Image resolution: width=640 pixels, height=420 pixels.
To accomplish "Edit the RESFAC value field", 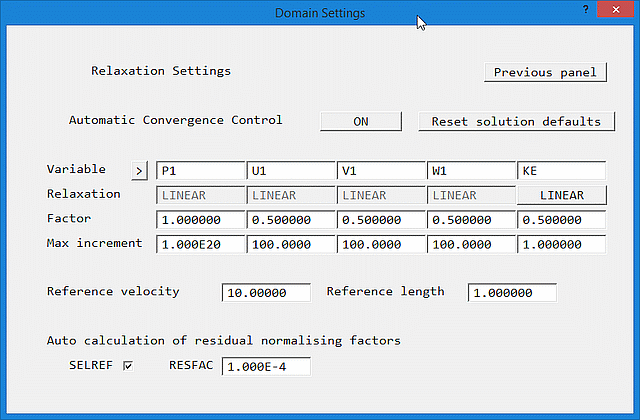I will pyautogui.click(x=266, y=367).
